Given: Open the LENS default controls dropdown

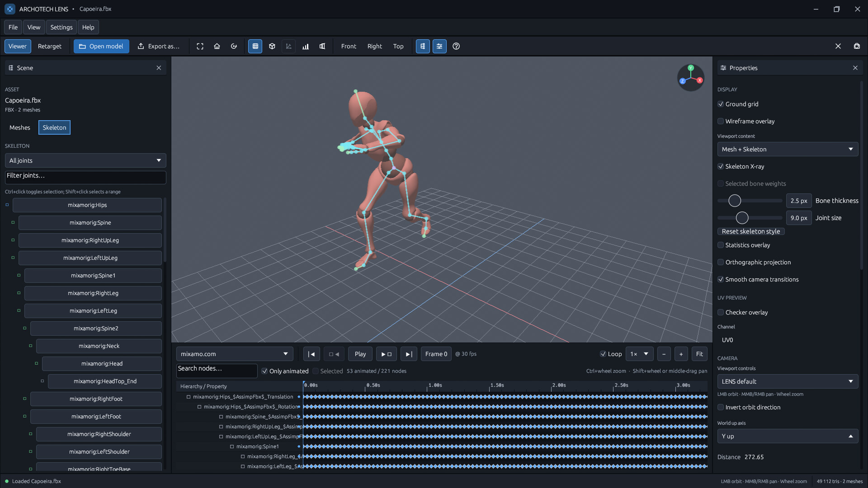Looking at the screenshot, I should (x=788, y=381).
